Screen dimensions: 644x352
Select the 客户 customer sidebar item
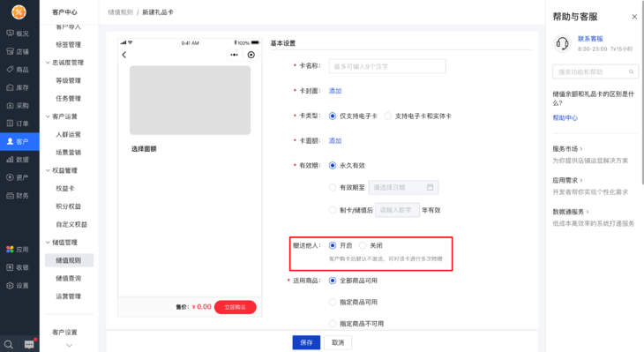[19, 141]
